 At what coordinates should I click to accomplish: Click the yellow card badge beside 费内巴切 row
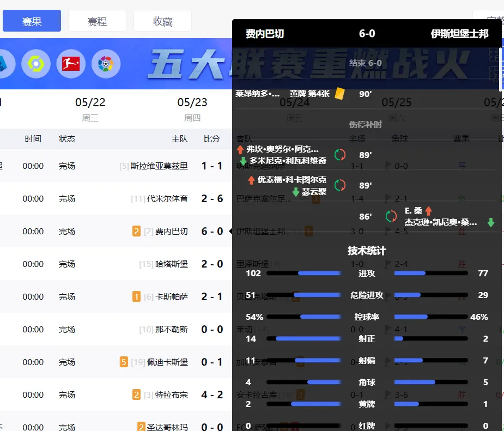click(136, 232)
